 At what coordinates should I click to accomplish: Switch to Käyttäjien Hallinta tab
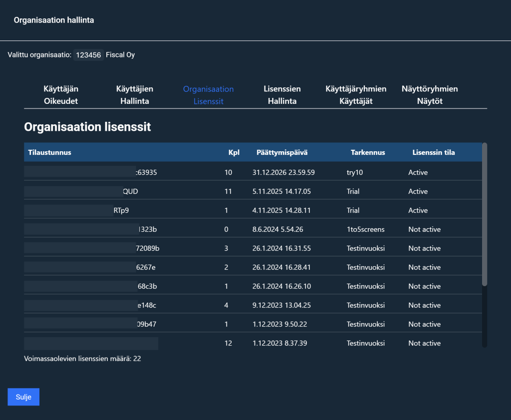point(134,95)
